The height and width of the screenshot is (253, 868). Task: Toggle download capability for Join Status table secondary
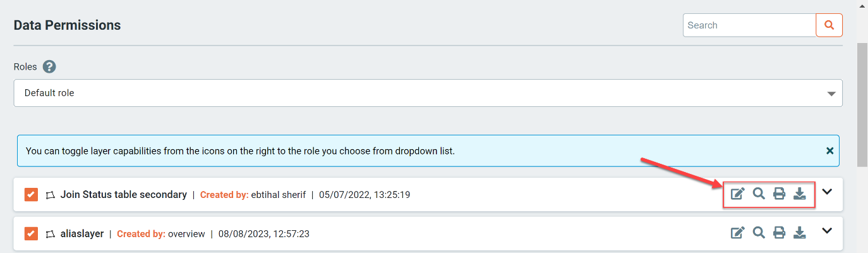(x=800, y=194)
